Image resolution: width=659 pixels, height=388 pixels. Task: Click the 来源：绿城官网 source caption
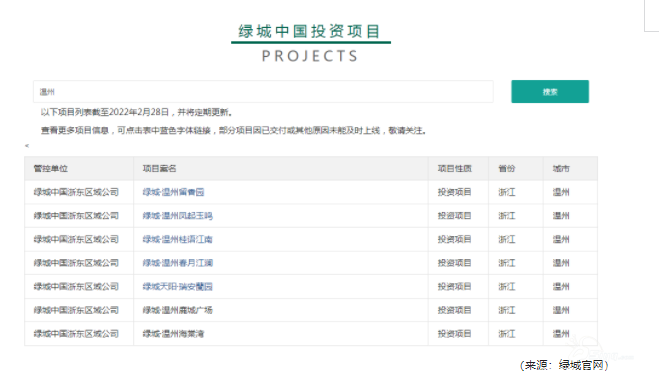click(x=564, y=365)
